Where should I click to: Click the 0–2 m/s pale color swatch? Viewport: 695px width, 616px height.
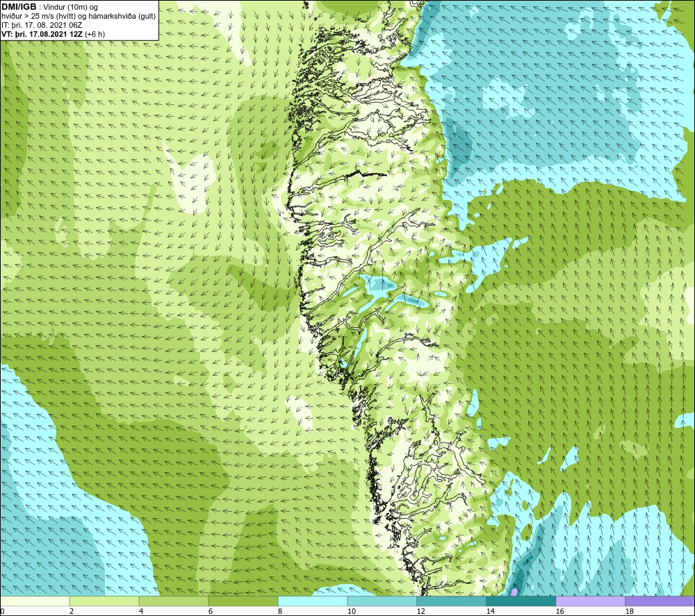coord(35,601)
